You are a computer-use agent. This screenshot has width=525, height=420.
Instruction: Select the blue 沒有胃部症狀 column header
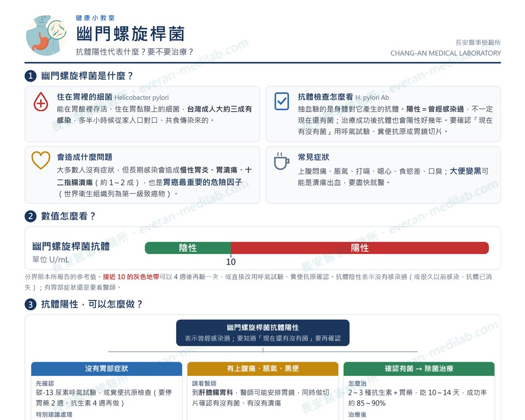[106, 369]
